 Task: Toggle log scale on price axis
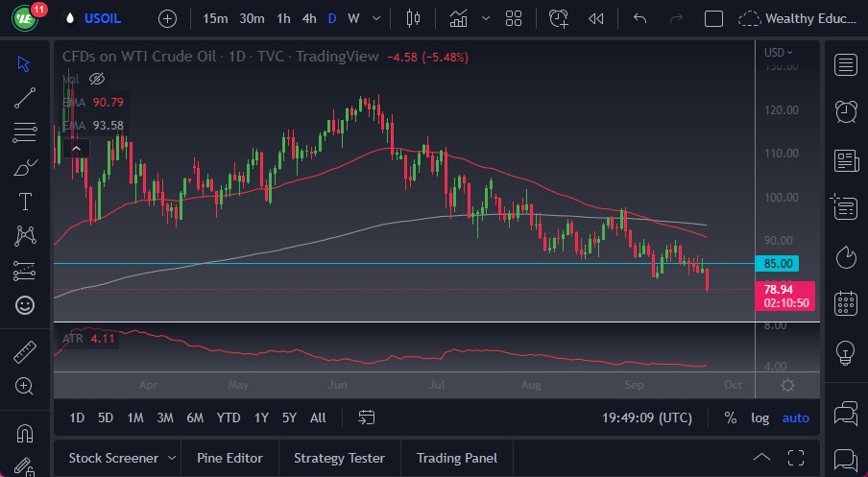pyautogui.click(x=759, y=417)
